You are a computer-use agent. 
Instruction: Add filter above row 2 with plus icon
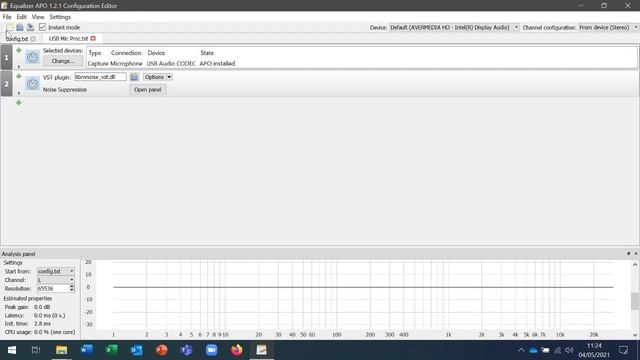coord(18,76)
